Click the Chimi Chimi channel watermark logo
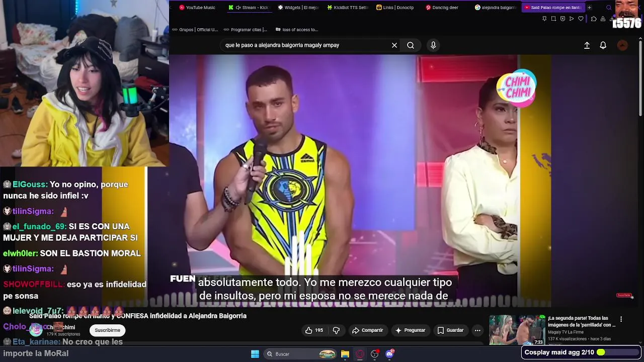The width and height of the screenshot is (644, 362). [517, 88]
